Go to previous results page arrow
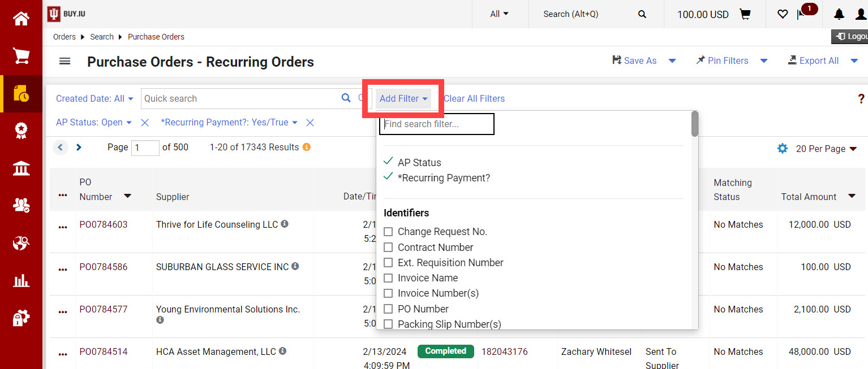Image resolution: width=868 pixels, height=369 pixels. 61,147
